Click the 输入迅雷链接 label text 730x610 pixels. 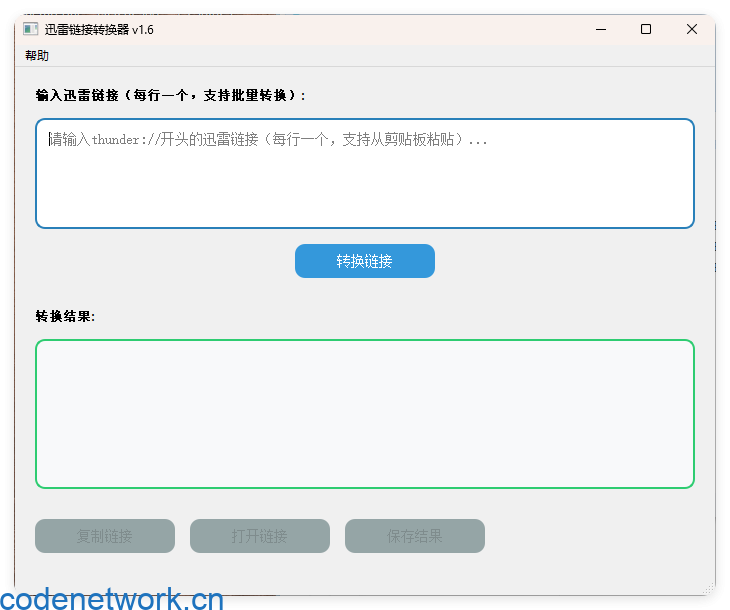[x=170, y=95]
